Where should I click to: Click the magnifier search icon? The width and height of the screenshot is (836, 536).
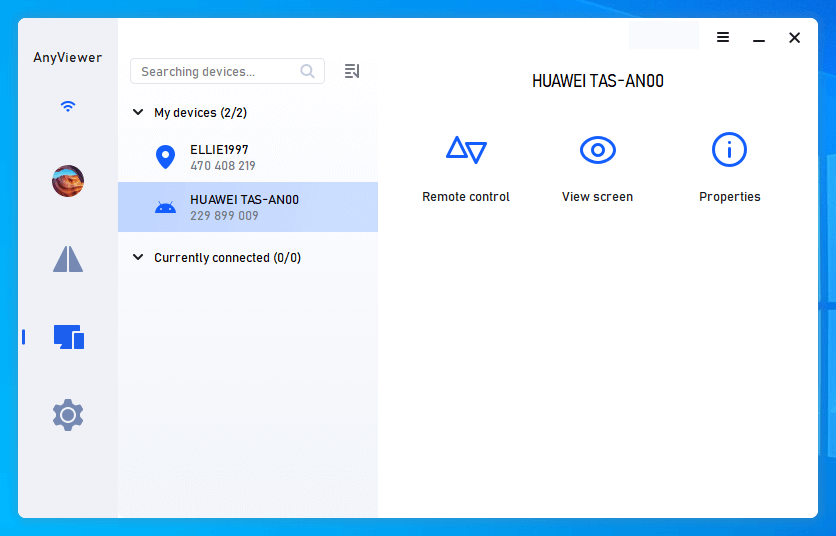(307, 71)
